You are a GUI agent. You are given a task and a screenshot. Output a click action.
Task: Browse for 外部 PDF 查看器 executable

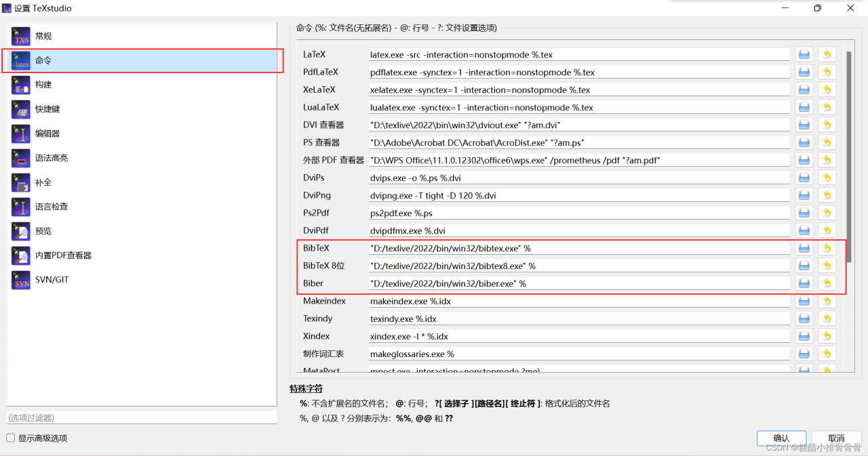(804, 160)
